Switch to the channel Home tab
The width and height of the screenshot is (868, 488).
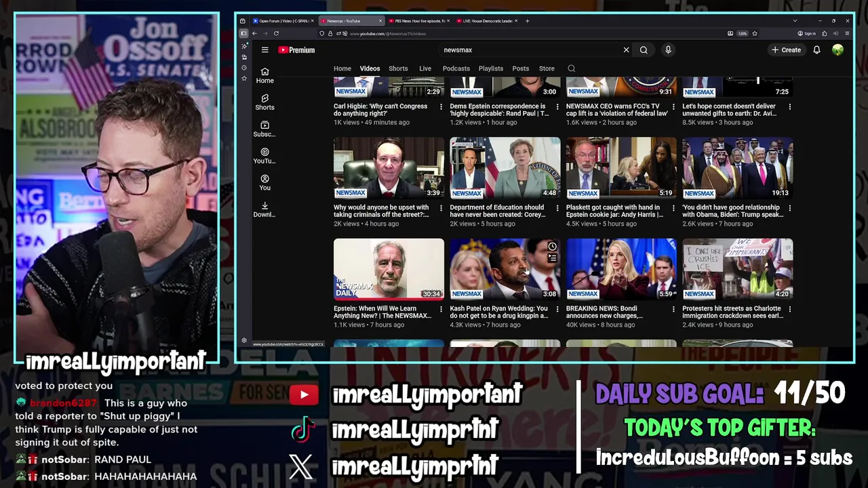click(342, 68)
